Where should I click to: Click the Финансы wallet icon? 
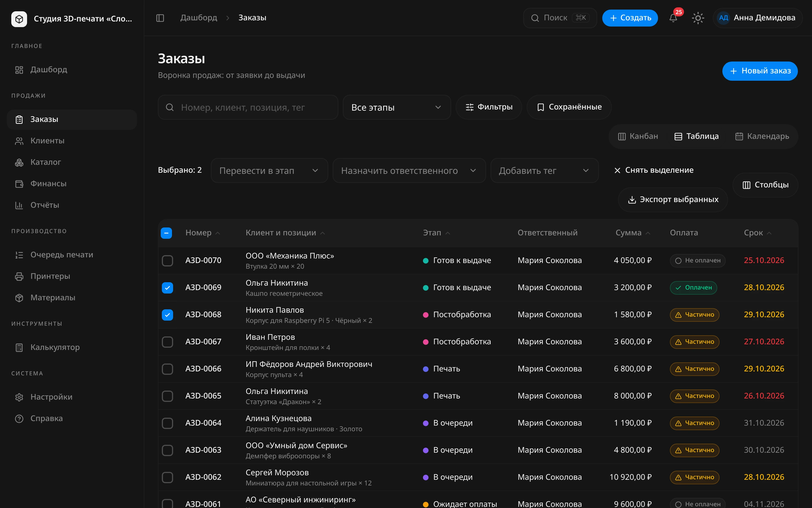tap(19, 184)
